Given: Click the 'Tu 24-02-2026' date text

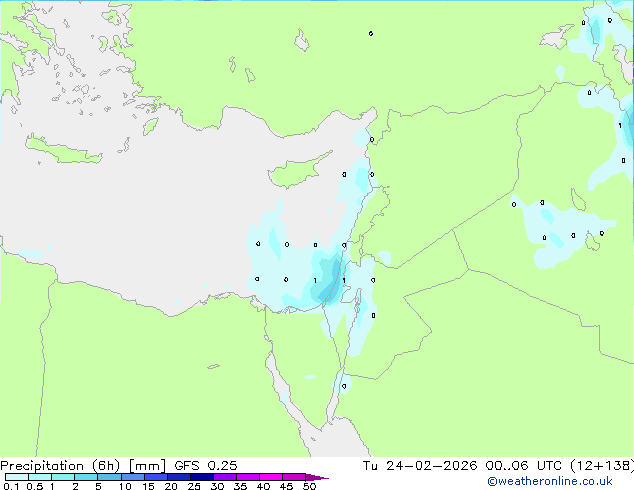Looking at the screenshot, I should click(x=420, y=466).
